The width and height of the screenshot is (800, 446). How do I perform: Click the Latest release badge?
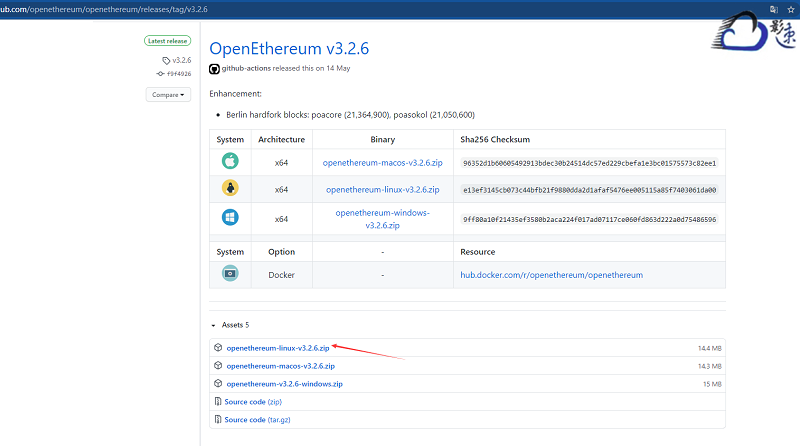pyautogui.click(x=168, y=41)
